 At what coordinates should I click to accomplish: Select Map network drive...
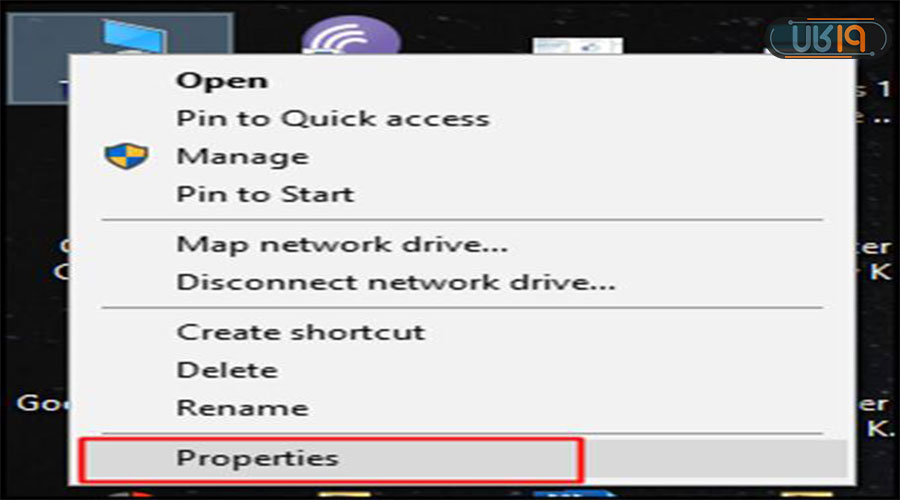(x=342, y=245)
